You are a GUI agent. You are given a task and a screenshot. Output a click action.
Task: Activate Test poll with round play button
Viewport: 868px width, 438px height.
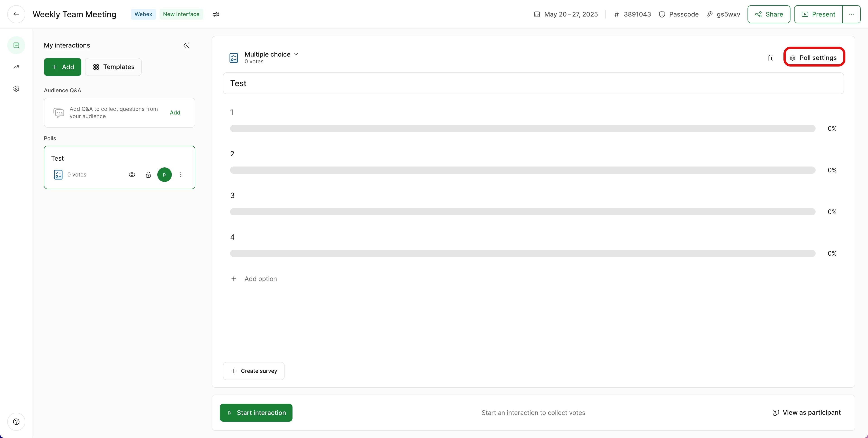(x=164, y=175)
